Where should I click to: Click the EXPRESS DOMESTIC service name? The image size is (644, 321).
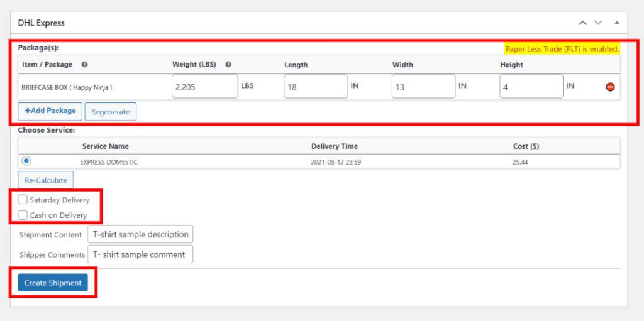pyautogui.click(x=109, y=162)
